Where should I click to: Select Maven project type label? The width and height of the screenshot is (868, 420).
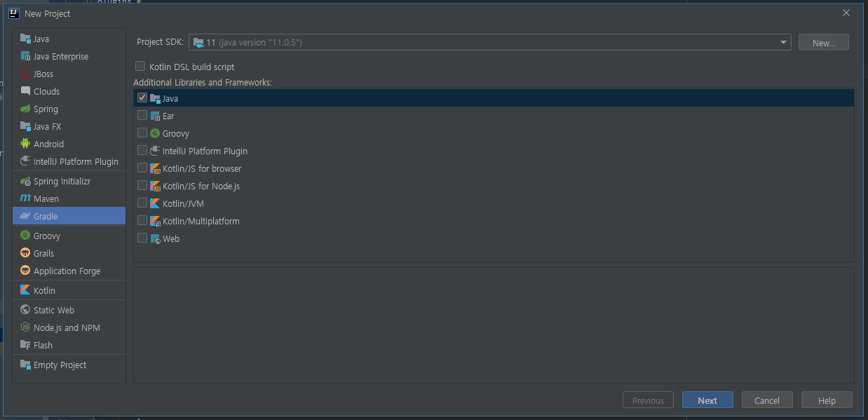[x=46, y=198]
